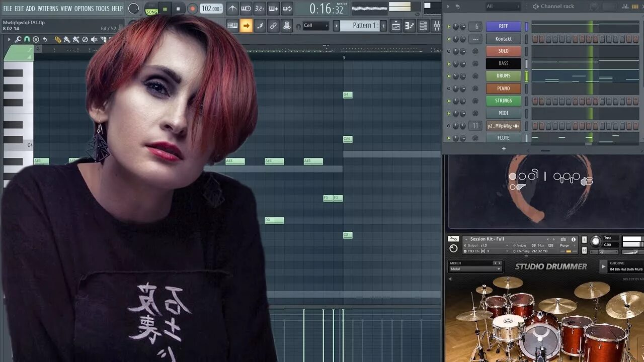Toggle the BASS channel mute LED
Viewport: 644px width, 362px height.
pyautogui.click(x=449, y=64)
